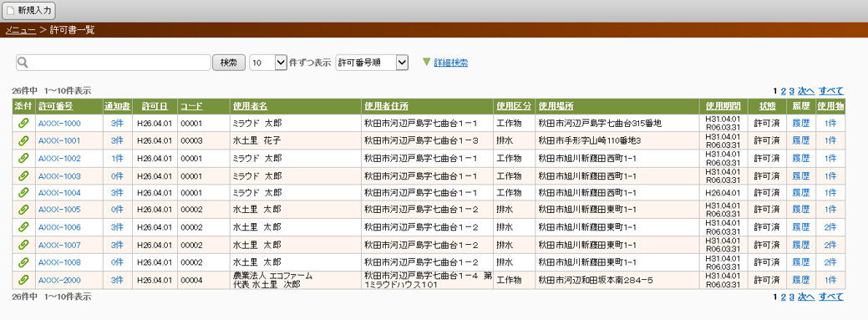The width and height of the screenshot is (868, 320).
Task: Click the メニュー breadcrumb link
Action: pyautogui.click(x=21, y=30)
